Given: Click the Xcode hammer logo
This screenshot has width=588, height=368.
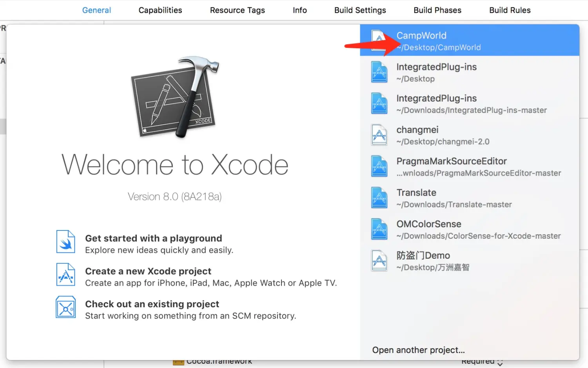Looking at the screenshot, I should 175,96.
